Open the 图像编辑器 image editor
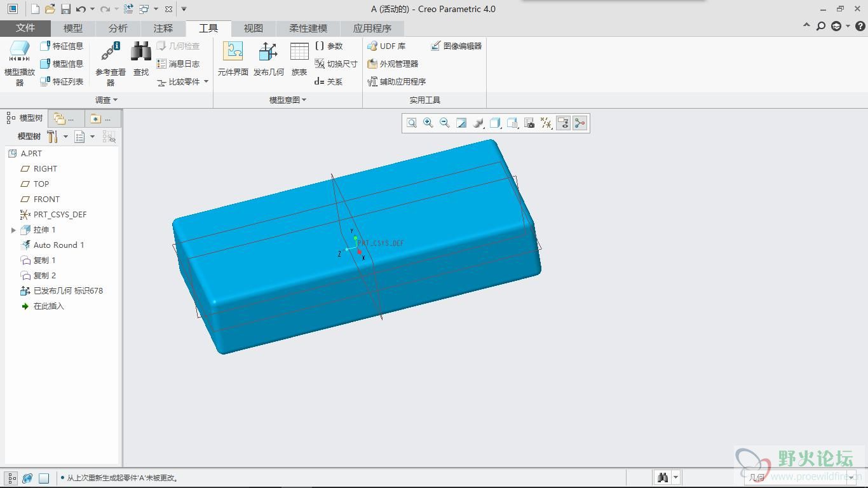 tap(456, 46)
